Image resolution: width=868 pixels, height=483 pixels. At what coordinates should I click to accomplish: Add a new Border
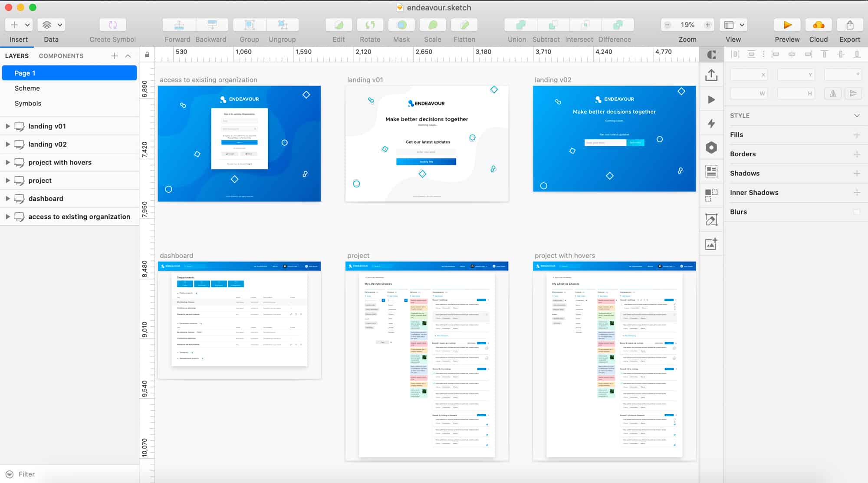coord(857,154)
